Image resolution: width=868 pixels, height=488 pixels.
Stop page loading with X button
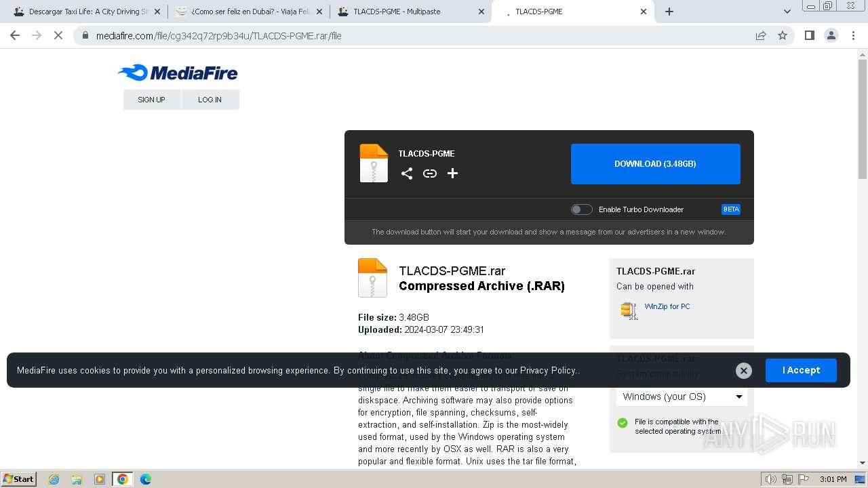58,35
